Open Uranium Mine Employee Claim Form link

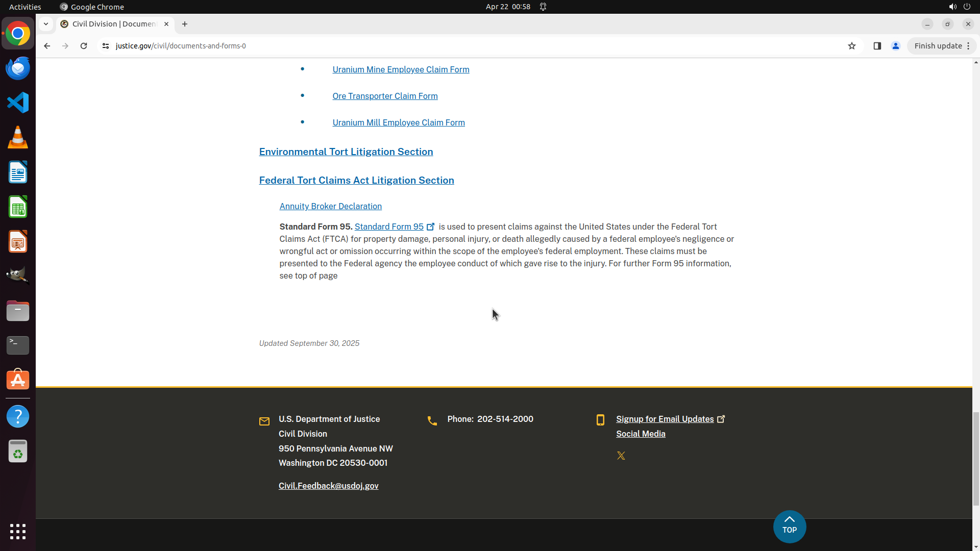click(x=401, y=69)
